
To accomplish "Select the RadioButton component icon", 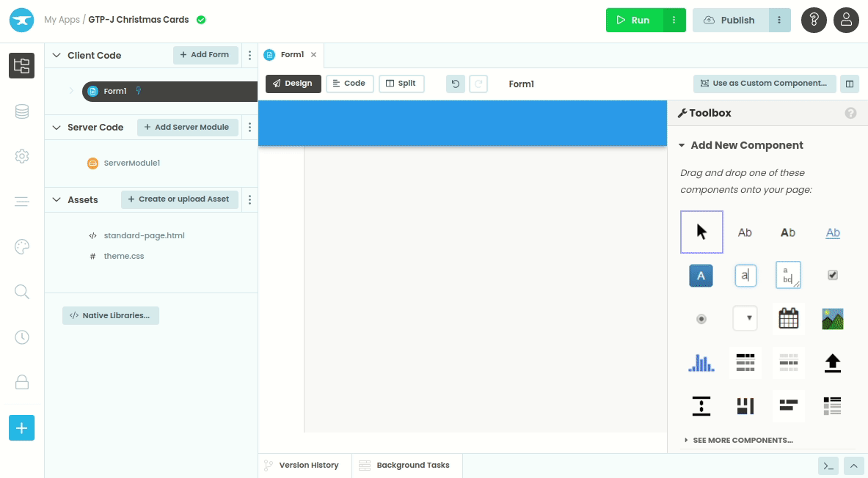I will click(x=701, y=319).
